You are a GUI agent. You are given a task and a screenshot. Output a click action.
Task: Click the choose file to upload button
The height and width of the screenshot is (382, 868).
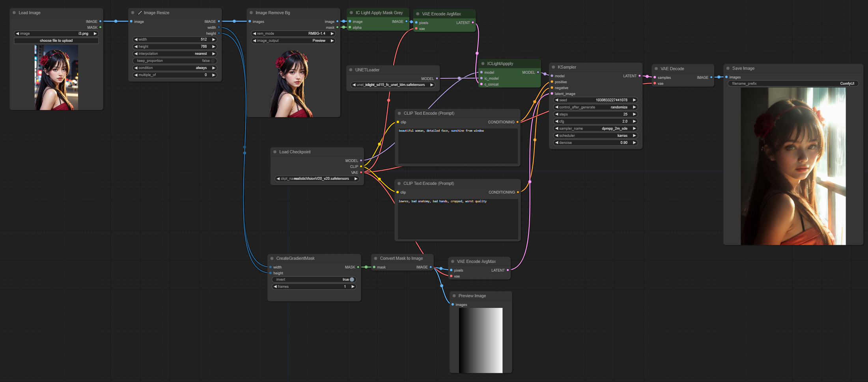click(x=56, y=41)
